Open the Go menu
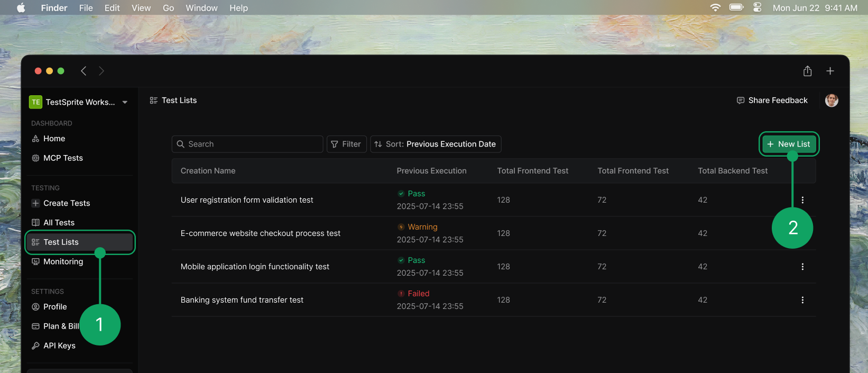Image resolution: width=868 pixels, height=373 pixels. click(x=168, y=8)
